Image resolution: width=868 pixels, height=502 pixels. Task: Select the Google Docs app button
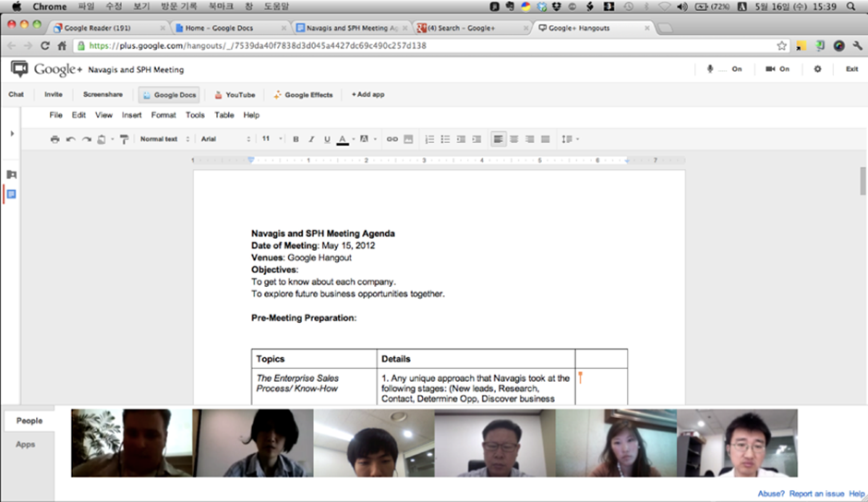point(169,95)
